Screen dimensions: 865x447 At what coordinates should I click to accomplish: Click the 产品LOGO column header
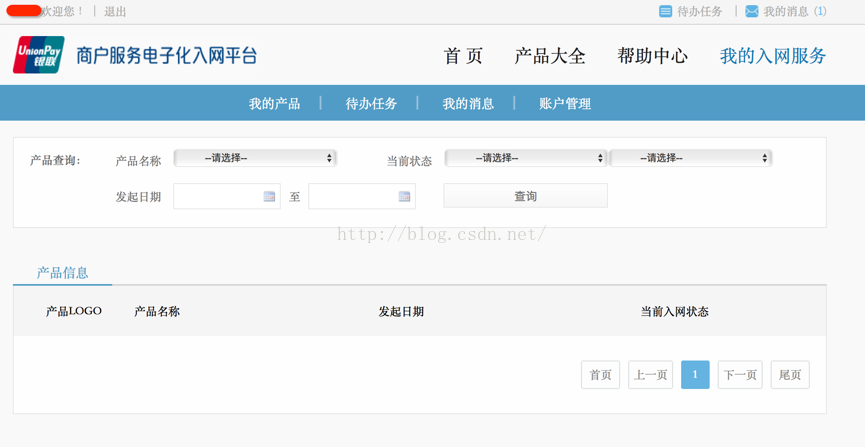click(x=74, y=311)
